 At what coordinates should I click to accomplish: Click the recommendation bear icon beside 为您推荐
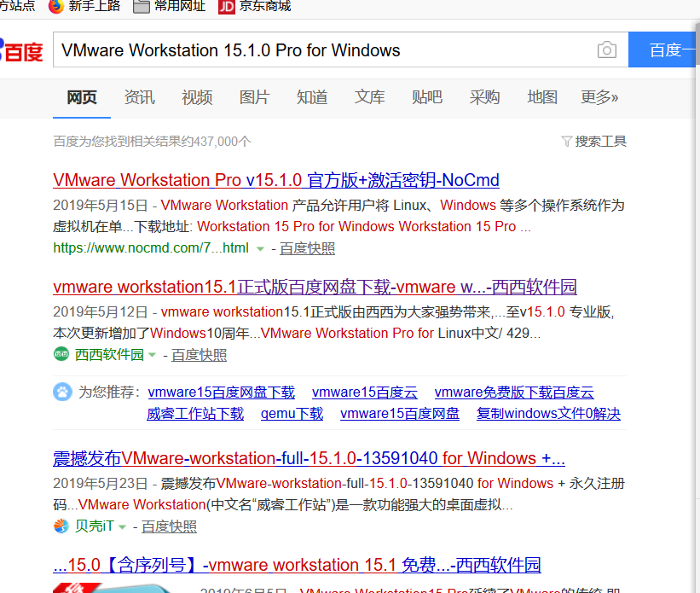pos(61,392)
